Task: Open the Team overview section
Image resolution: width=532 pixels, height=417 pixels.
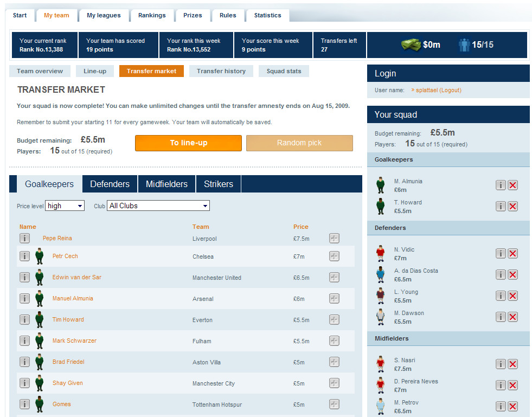Action: [40, 71]
